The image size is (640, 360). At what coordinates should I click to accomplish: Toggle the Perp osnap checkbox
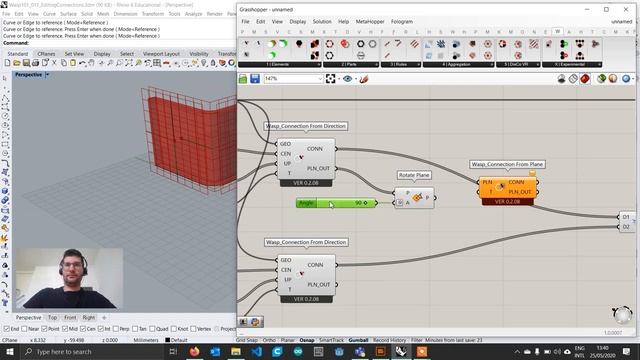[116, 329]
